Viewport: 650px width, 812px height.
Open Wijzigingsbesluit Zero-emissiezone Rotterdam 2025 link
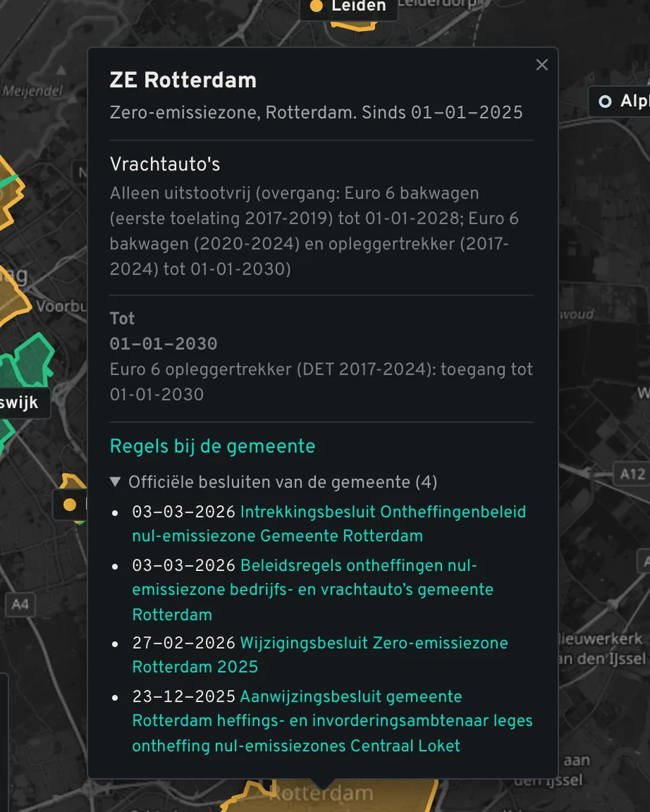pos(320,655)
